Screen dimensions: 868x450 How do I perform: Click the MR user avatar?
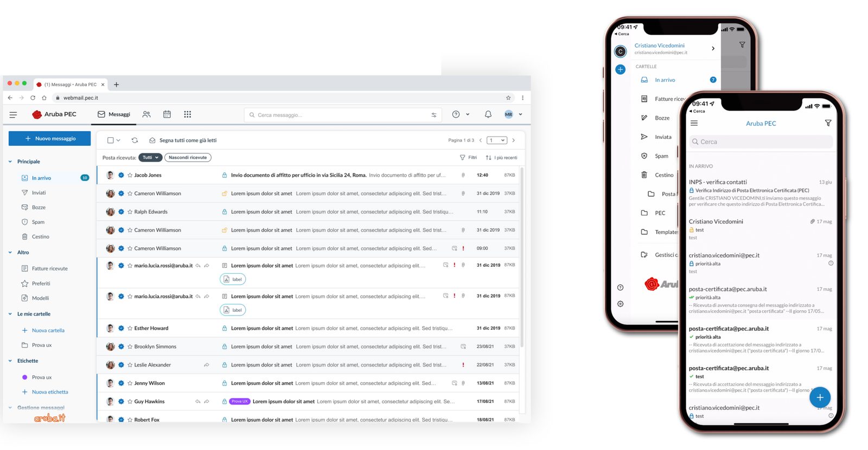click(508, 114)
